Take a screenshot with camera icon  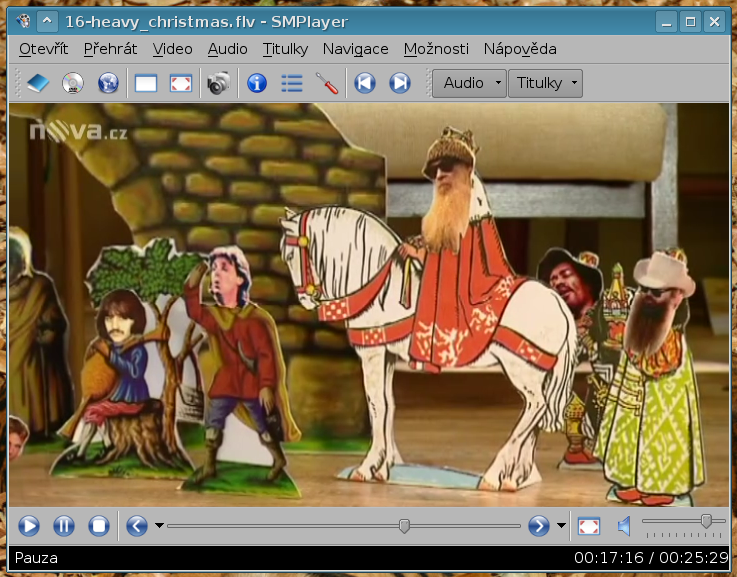pos(218,84)
